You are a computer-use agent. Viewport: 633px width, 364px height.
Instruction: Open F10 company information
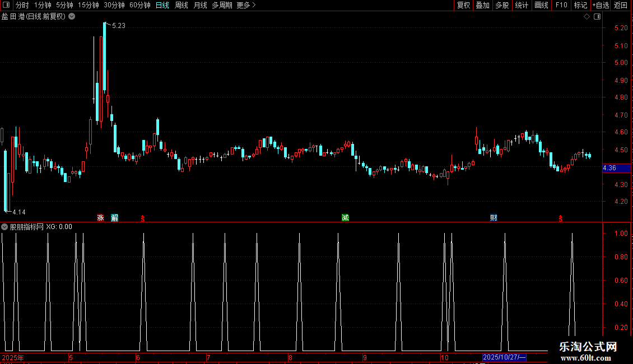561,5
